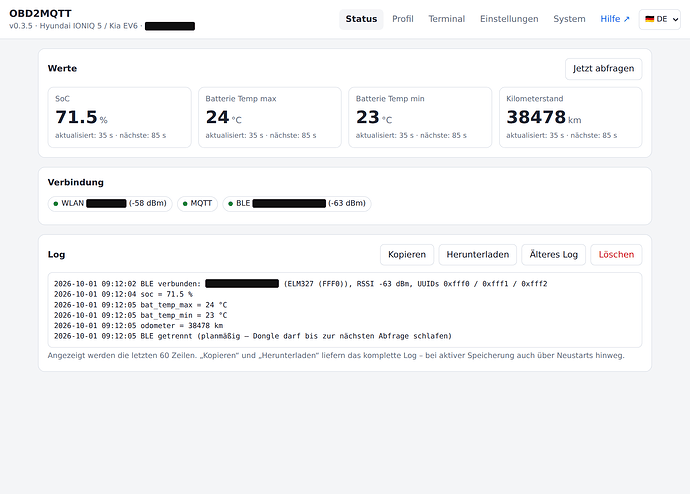Image resolution: width=690 pixels, height=494 pixels.
Task: Select the Batterie Temp max card
Action: point(270,117)
